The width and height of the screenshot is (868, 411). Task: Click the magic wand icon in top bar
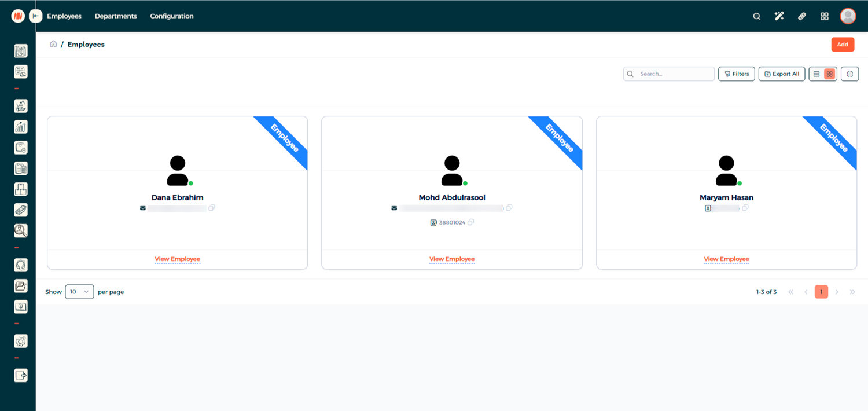[779, 16]
